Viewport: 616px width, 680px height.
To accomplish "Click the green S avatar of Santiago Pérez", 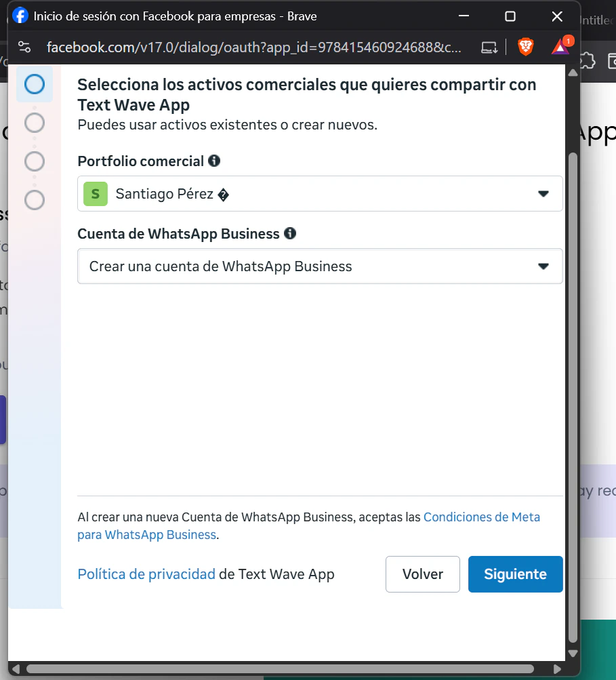I will (x=96, y=194).
